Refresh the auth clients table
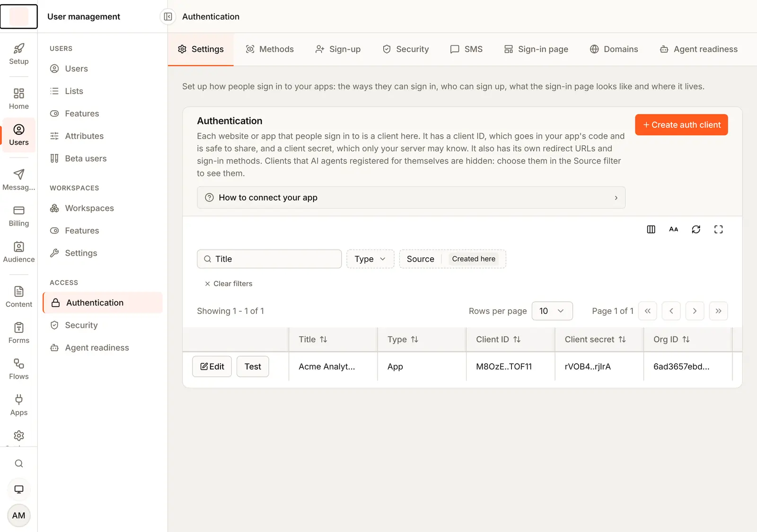The height and width of the screenshot is (532, 757). 696,229
